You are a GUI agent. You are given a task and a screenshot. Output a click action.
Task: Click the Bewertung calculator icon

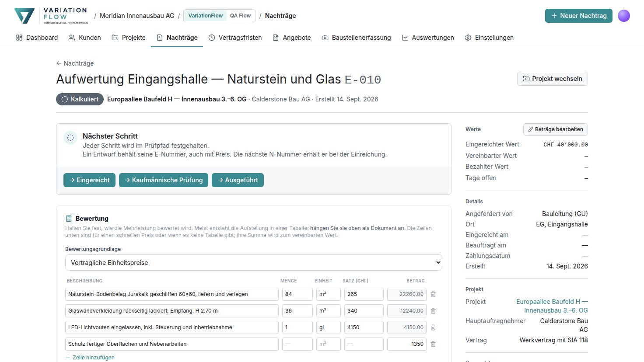69,219
